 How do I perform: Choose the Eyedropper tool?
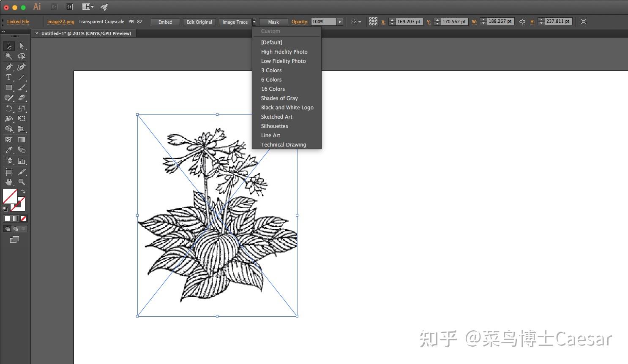[8, 150]
